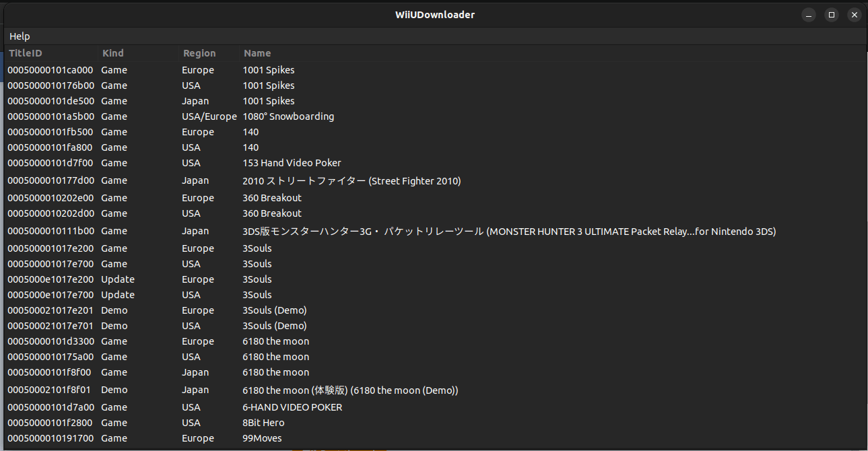The image size is (868, 451).
Task: Maximize the WiiUDownloader window
Action: coord(832,15)
